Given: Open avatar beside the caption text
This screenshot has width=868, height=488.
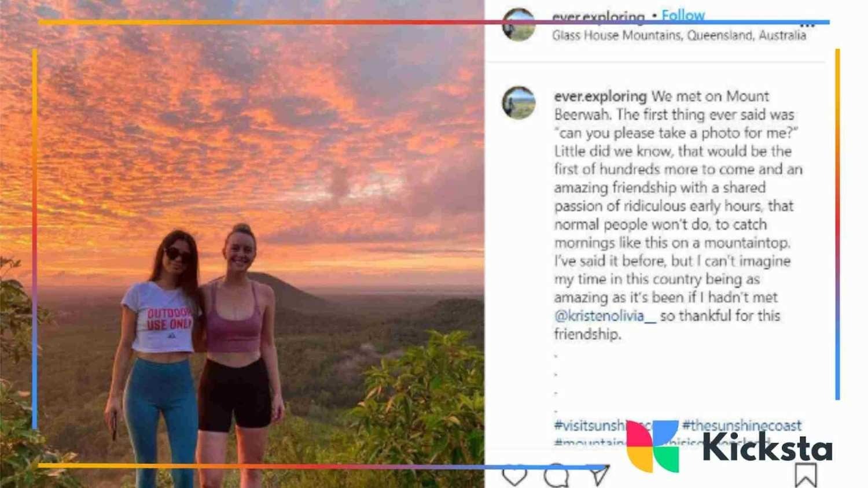Looking at the screenshot, I should [x=518, y=103].
